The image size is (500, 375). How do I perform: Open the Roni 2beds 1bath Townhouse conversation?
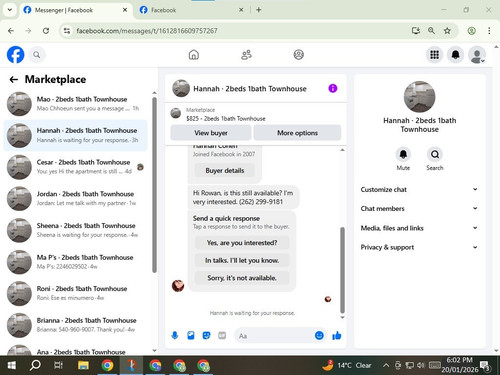click(x=75, y=293)
